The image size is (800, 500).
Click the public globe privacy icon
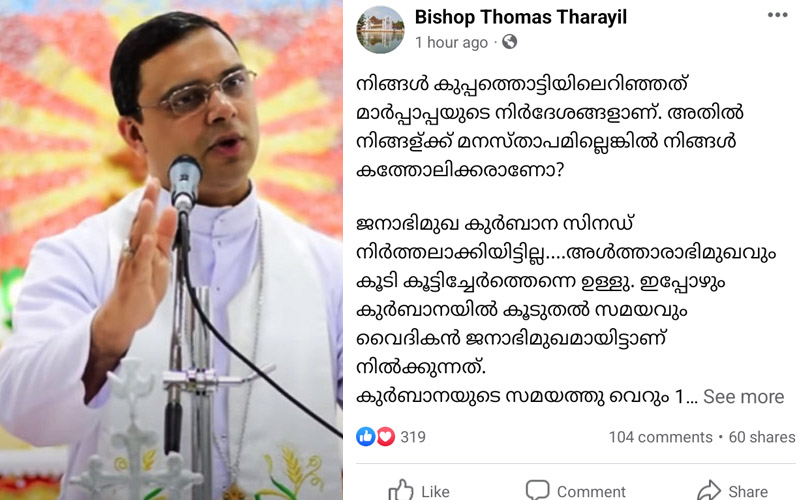[x=509, y=42]
